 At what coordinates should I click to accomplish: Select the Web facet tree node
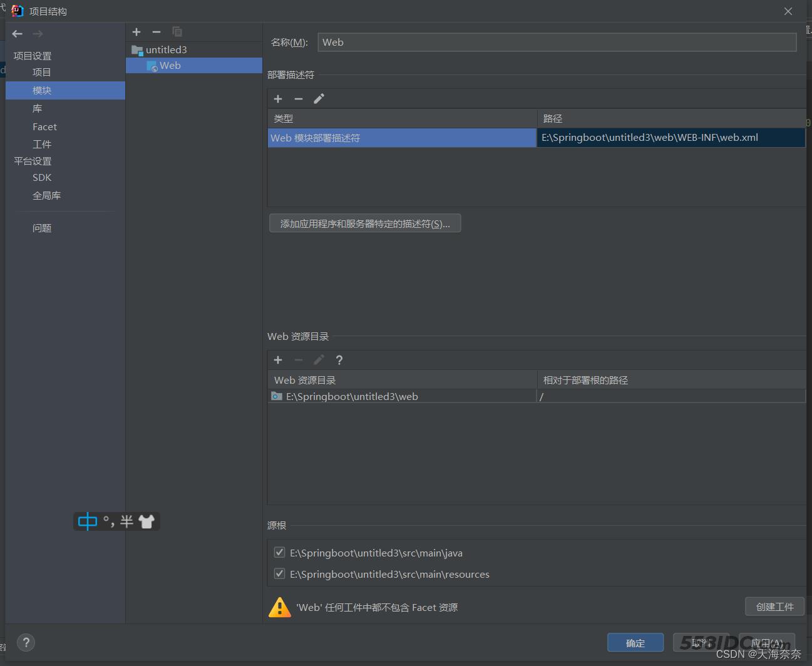pos(170,66)
